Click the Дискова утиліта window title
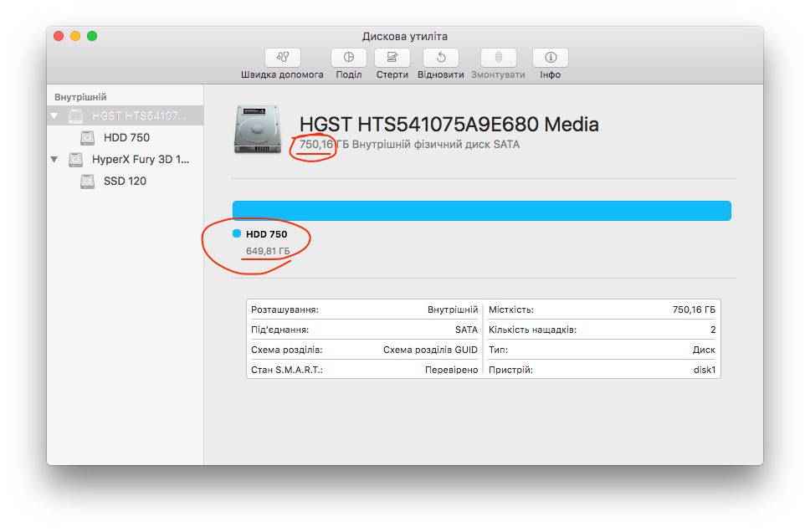 pos(404,36)
